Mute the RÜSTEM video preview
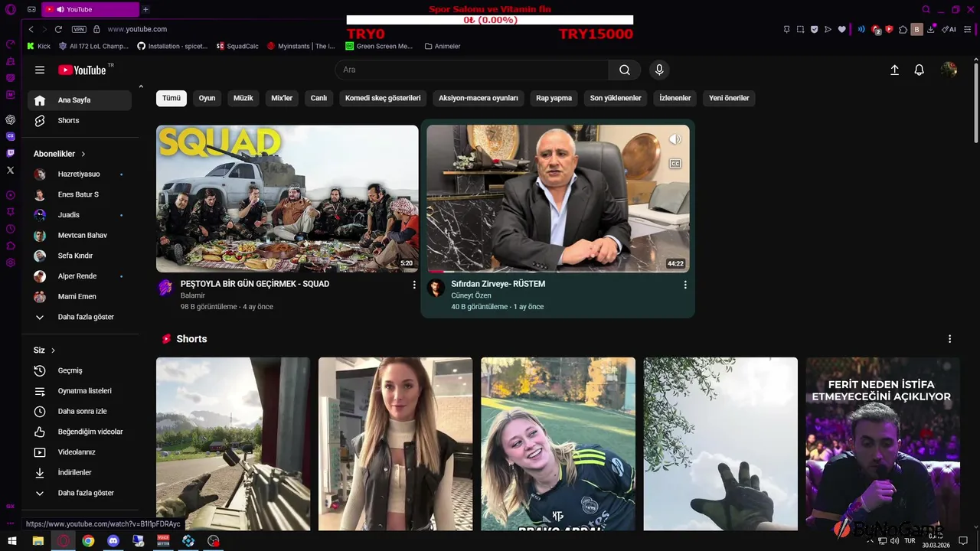 coord(675,139)
